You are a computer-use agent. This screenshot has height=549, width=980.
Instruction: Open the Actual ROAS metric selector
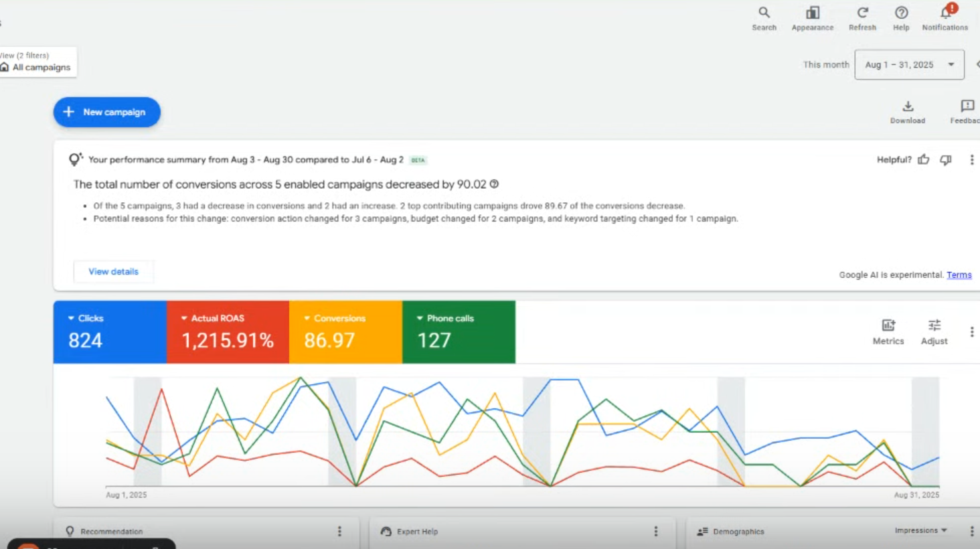[x=184, y=319]
